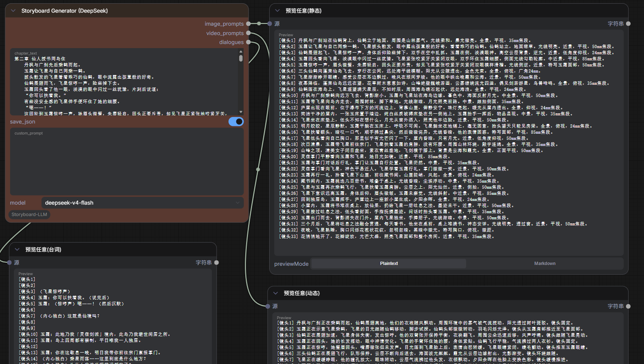Click inside the custom_prompt text field

pos(127,162)
